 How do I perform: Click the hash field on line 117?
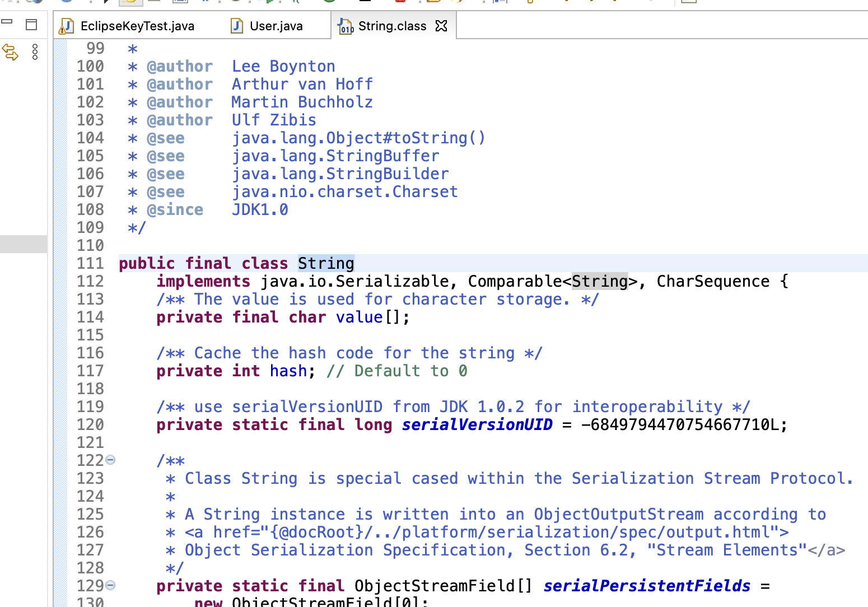[x=288, y=371]
